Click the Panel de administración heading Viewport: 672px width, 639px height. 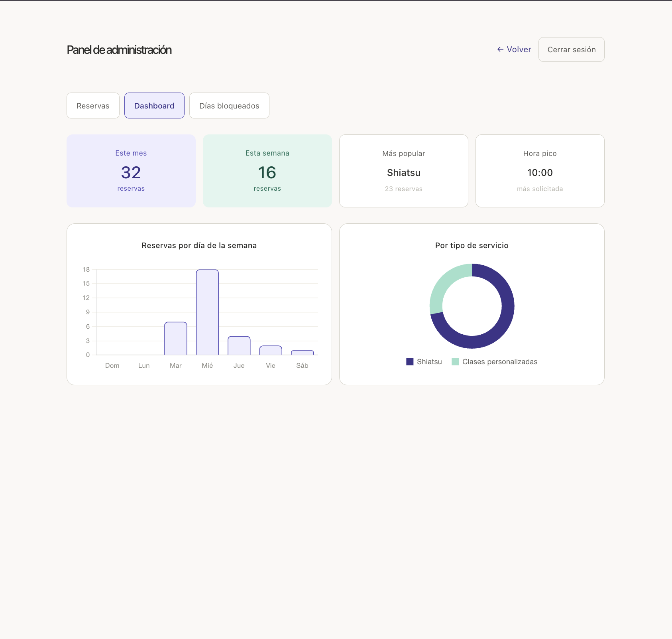tap(119, 50)
